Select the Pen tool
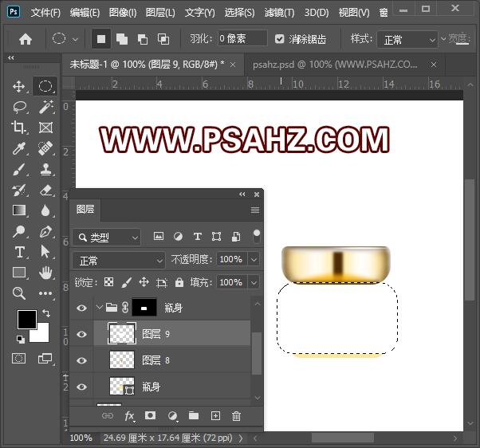This screenshot has width=480, height=448. (x=45, y=231)
